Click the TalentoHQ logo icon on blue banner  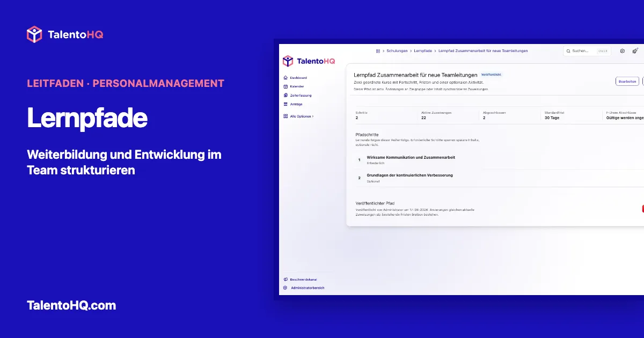pos(34,34)
